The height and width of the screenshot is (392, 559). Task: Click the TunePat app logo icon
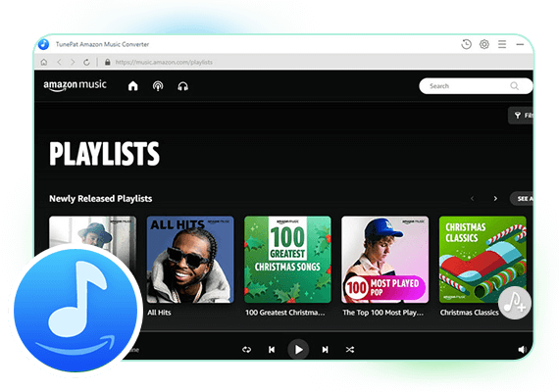pos(43,44)
